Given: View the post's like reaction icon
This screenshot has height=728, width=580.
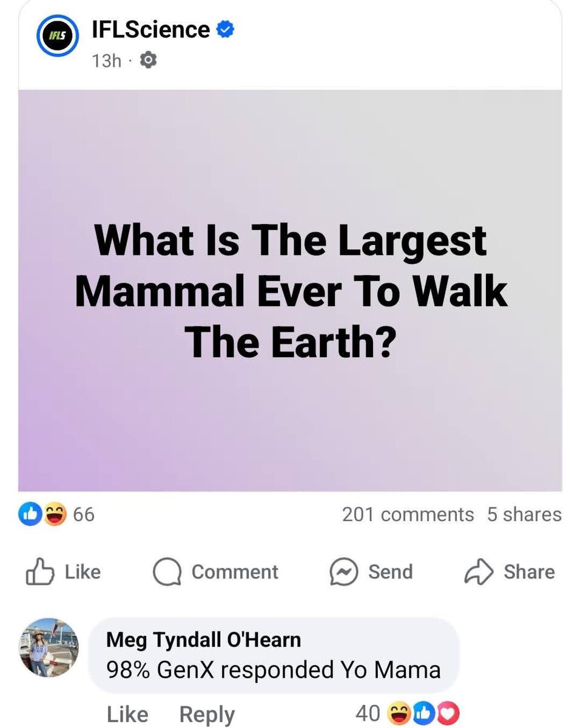Looking at the screenshot, I should pyautogui.click(x=31, y=514).
